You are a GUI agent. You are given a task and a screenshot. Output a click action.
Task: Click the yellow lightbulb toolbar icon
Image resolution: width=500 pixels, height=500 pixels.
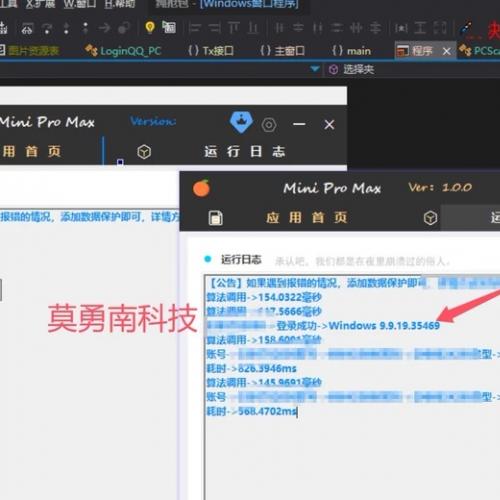tap(150, 27)
